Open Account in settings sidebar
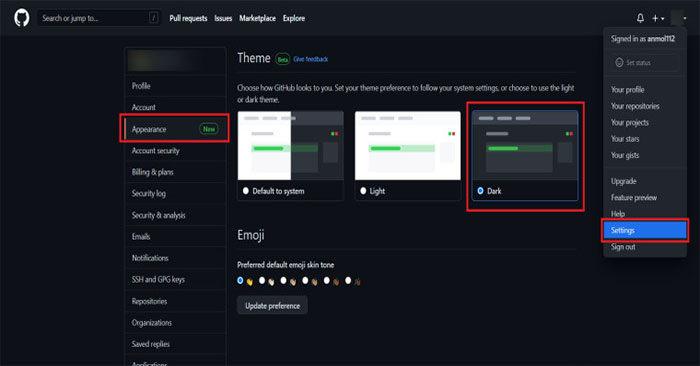 tap(175, 107)
